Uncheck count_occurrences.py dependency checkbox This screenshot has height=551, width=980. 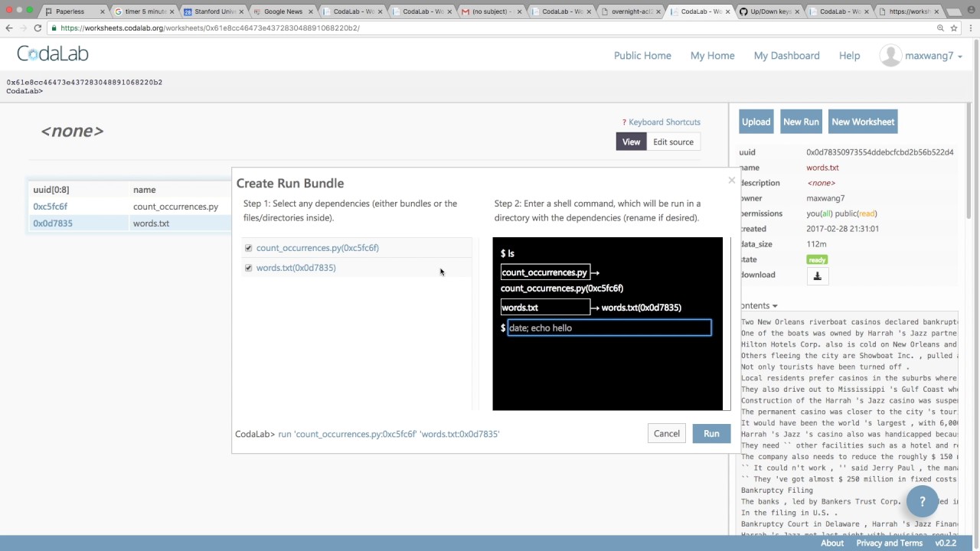[x=248, y=248]
